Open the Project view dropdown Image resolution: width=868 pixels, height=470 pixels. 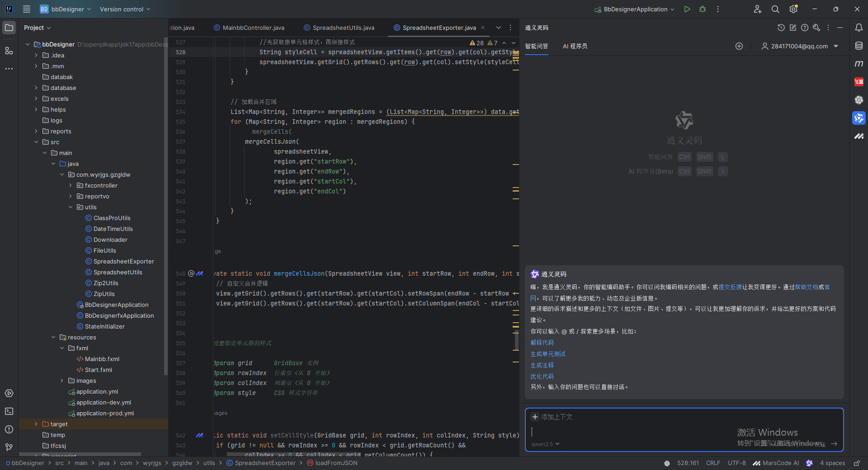38,28
